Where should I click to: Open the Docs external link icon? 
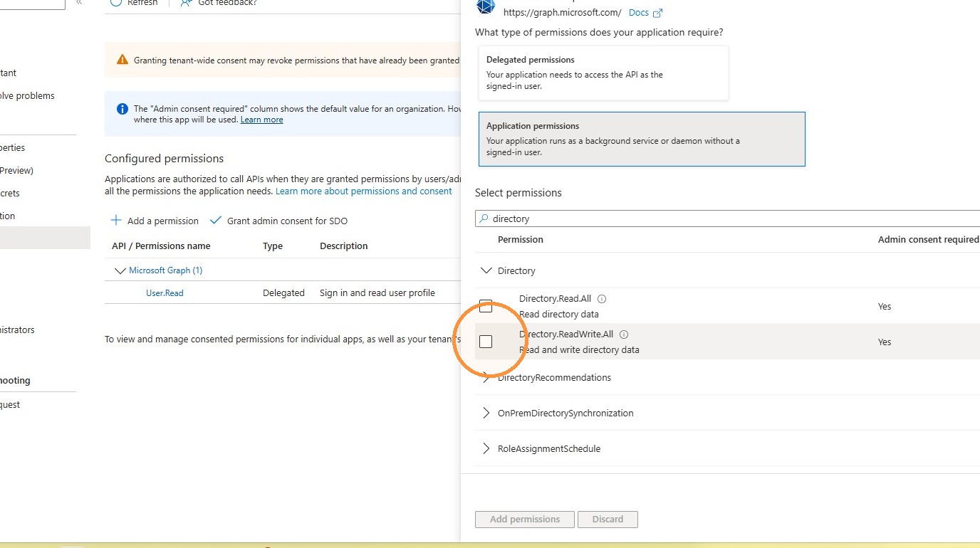pyautogui.click(x=657, y=13)
